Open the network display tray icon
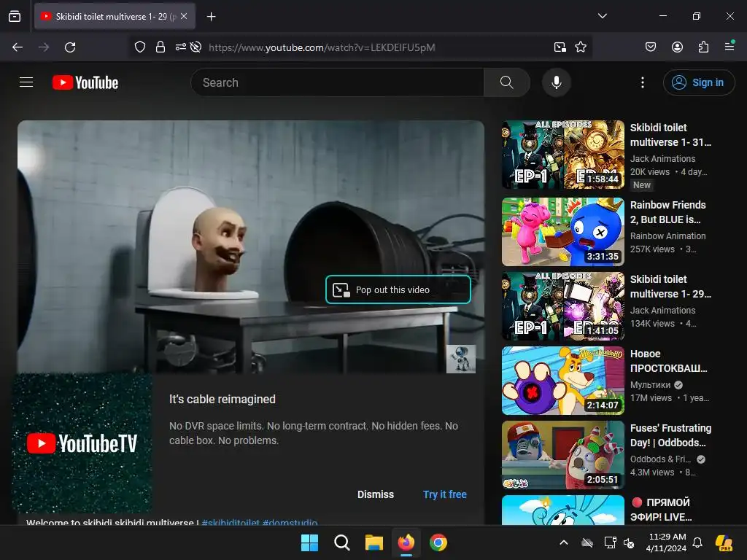Viewport: 747px width, 560px height. pos(609,542)
